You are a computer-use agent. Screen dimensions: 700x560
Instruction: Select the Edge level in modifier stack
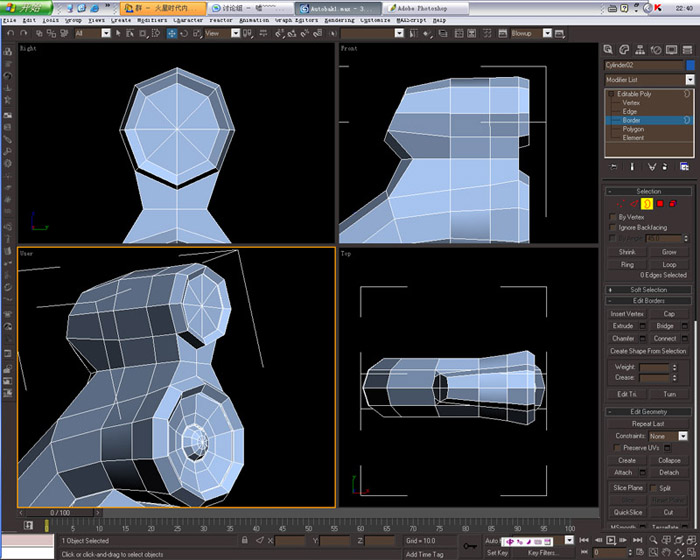tap(629, 112)
